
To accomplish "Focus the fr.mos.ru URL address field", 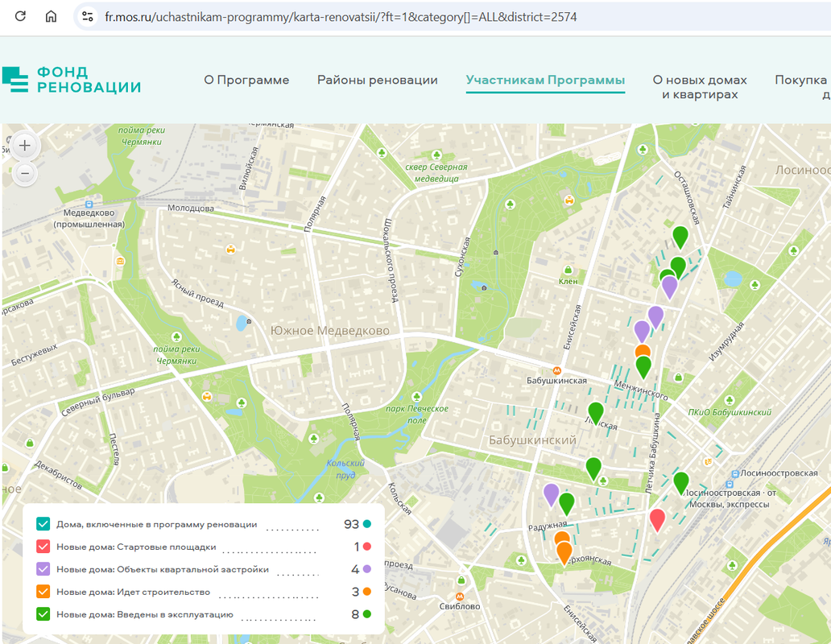I will 341,17.
